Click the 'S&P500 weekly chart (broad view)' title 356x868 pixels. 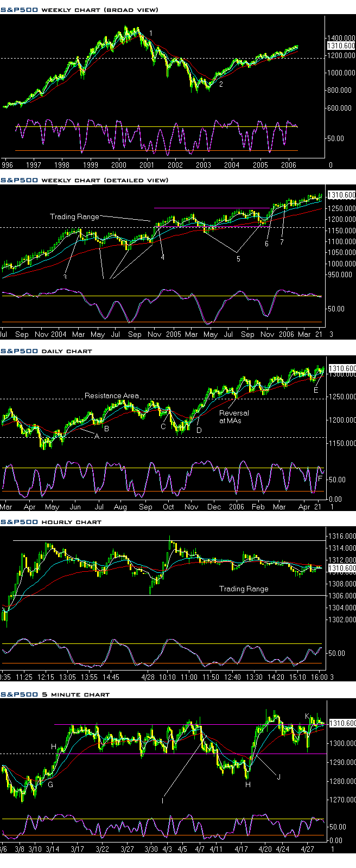80,10
